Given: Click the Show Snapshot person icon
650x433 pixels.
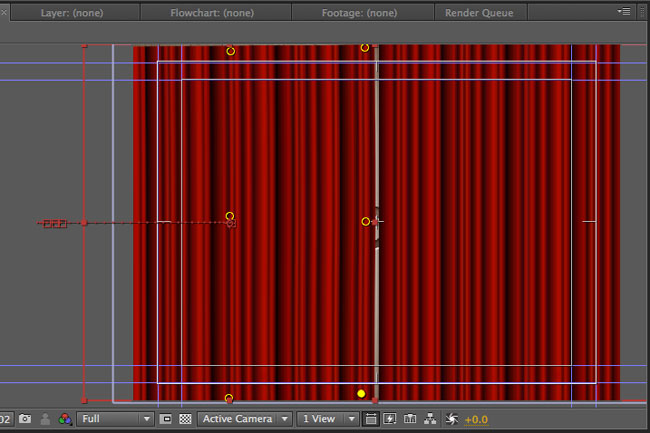Looking at the screenshot, I should point(45,419).
